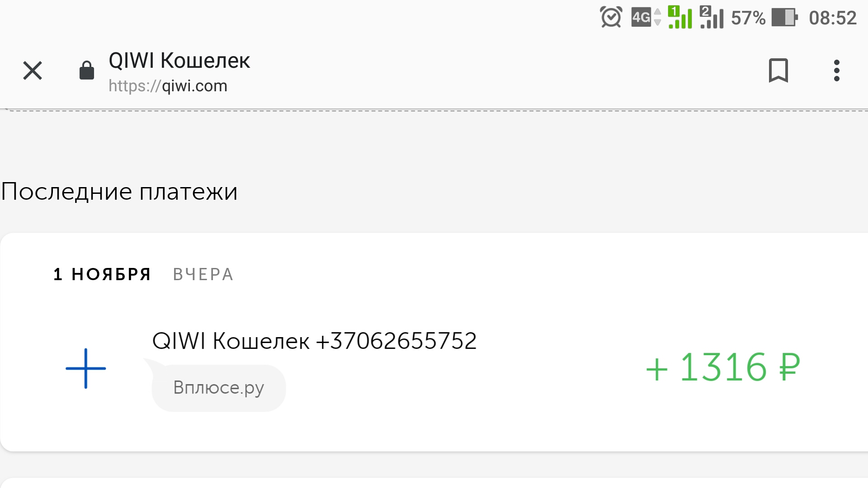The image size is (868, 488).
Task: Select the https://qiwi.com URL text
Action: 168,86
